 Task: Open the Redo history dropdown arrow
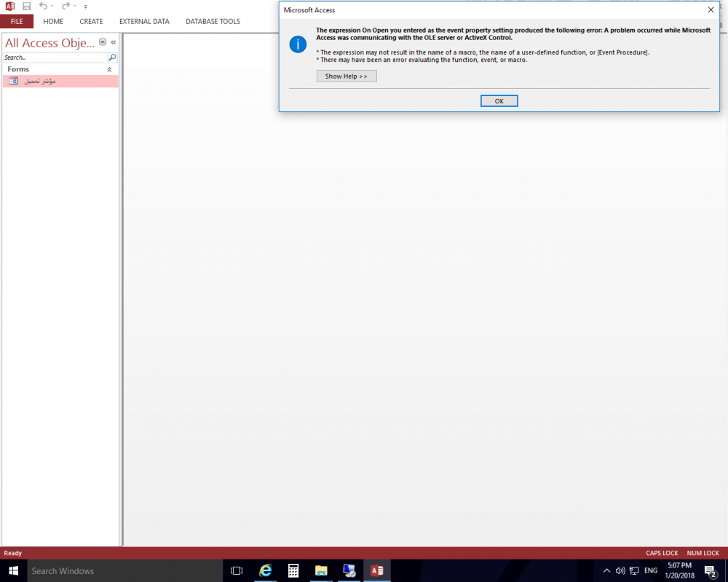(75, 6)
